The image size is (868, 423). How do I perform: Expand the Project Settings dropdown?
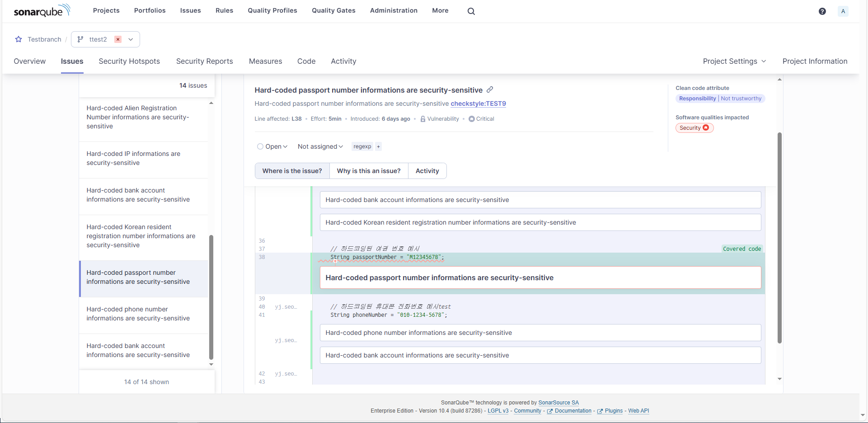pos(734,61)
